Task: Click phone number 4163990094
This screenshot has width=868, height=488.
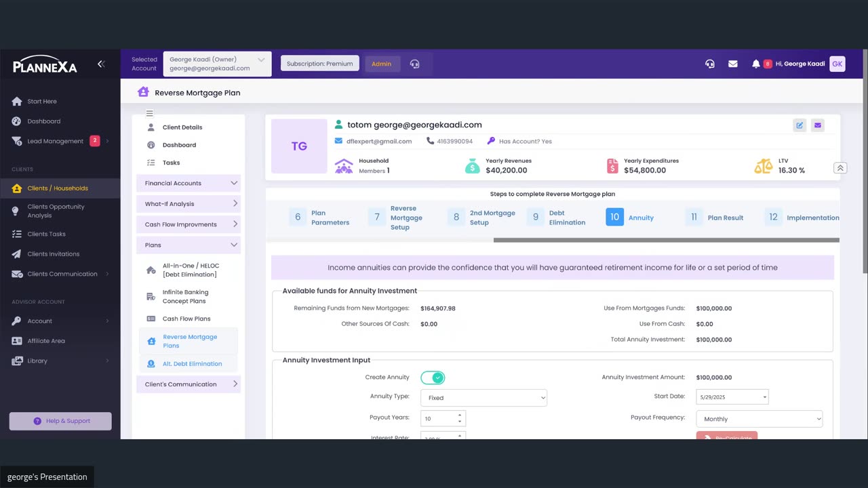Action: (455, 141)
